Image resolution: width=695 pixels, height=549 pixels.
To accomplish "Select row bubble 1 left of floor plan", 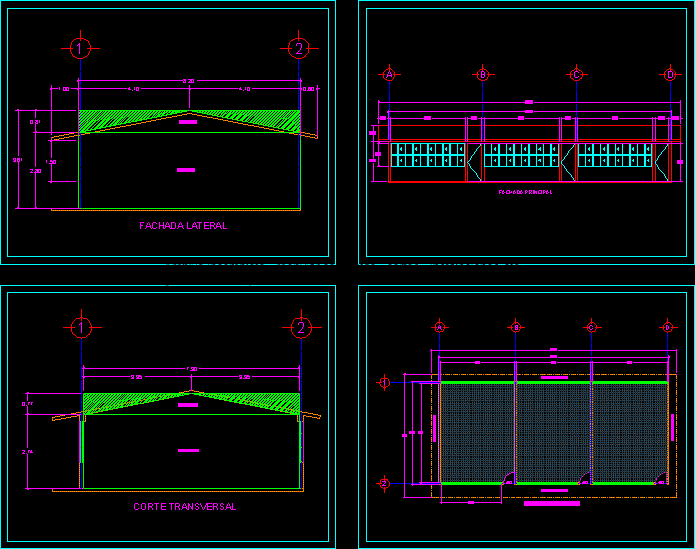I will point(384,382).
